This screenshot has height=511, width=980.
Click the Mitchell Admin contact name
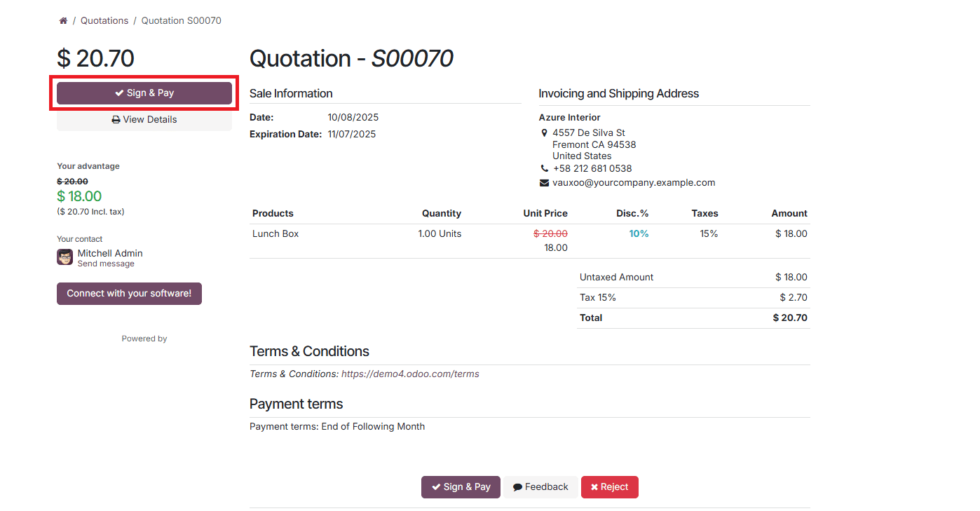(x=110, y=254)
